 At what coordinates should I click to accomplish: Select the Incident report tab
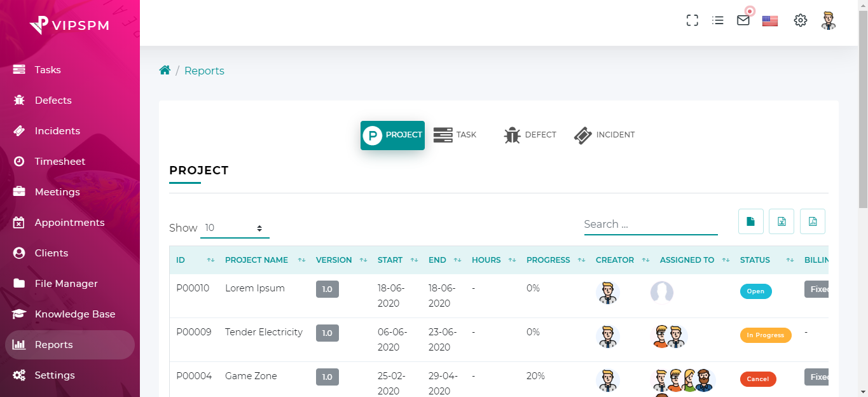tap(604, 135)
